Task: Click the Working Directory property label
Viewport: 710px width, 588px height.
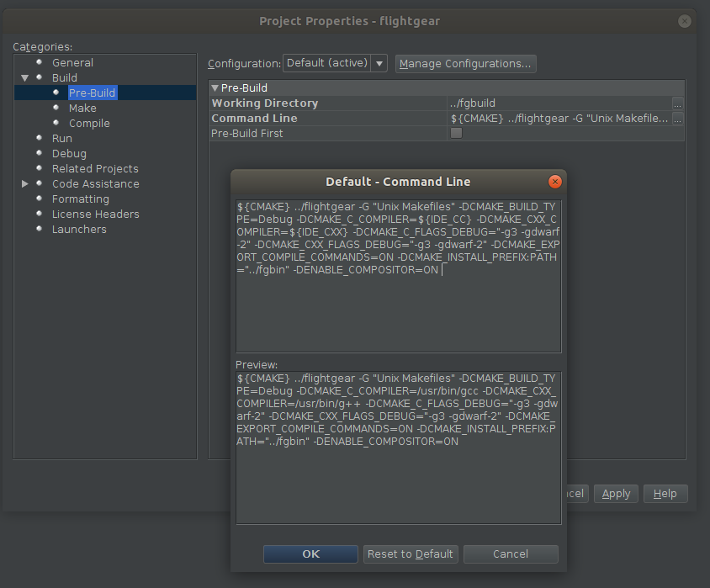Action: click(265, 103)
